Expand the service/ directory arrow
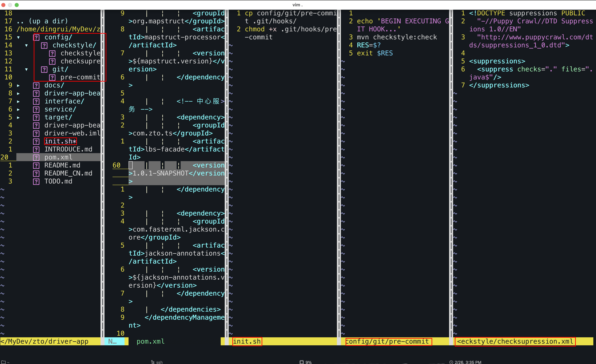 tap(18, 110)
